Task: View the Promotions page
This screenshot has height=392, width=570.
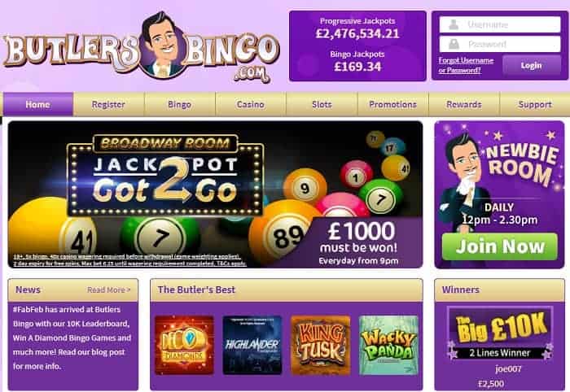Action: 393,105
